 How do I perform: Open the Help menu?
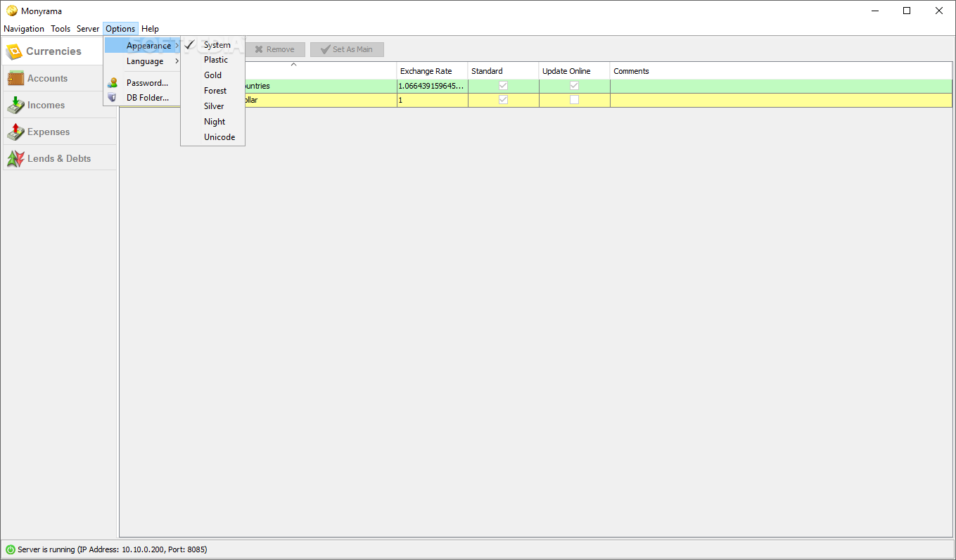tap(150, 29)
